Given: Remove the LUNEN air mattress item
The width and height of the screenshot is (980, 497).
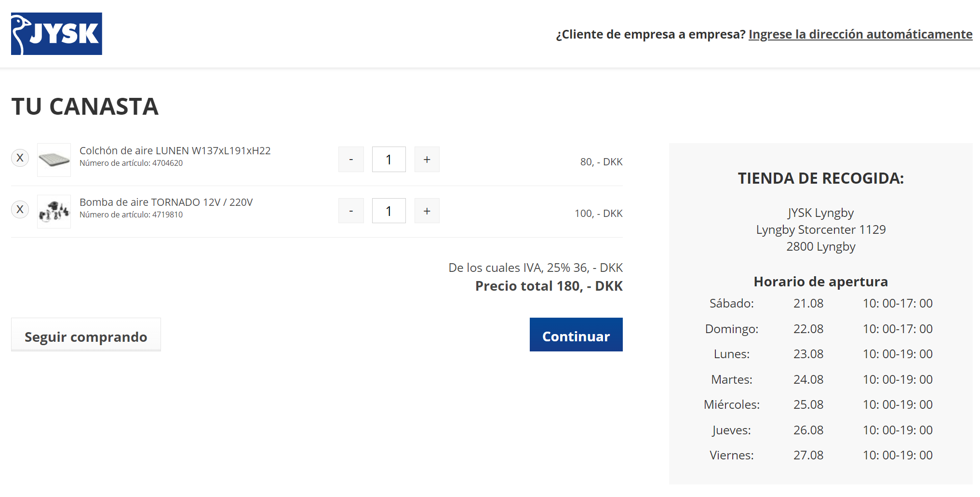Looking at the screenshot, I should pyautogui.click(x=20, y=158).
